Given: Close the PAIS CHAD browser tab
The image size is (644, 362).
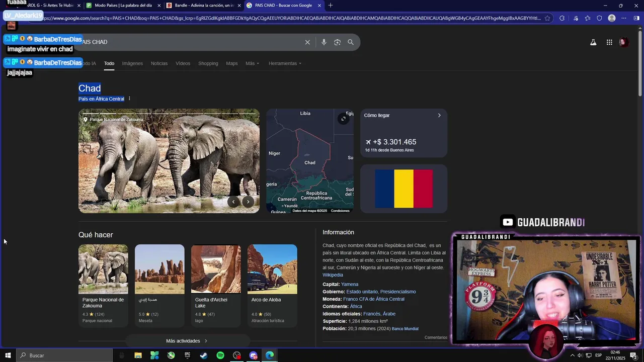Looking at the screenshot, I should pyautogui.click(x=319, y=6).
